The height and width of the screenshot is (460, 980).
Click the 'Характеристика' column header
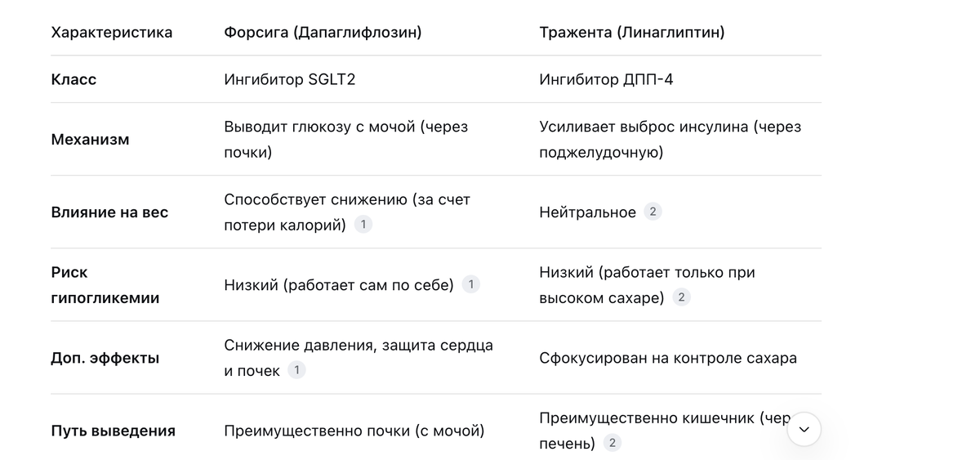(112, 33)
